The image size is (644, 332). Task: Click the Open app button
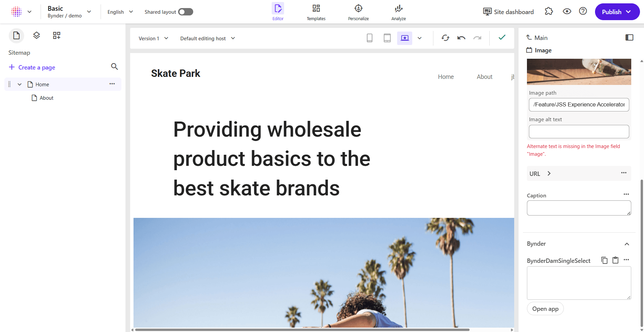click(545, 309)
